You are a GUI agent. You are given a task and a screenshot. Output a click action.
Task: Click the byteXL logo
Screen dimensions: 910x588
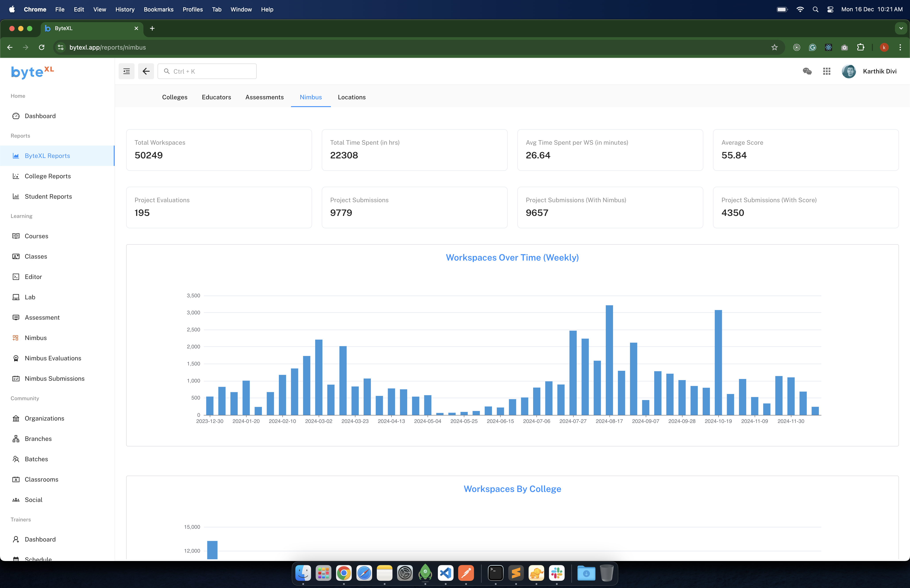point(33,72)
